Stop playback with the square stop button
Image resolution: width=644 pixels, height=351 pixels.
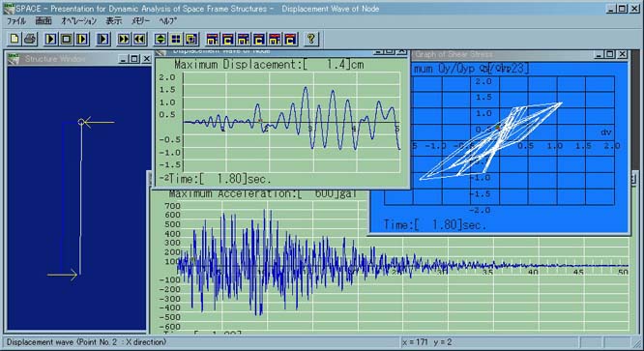pos(67,39)
